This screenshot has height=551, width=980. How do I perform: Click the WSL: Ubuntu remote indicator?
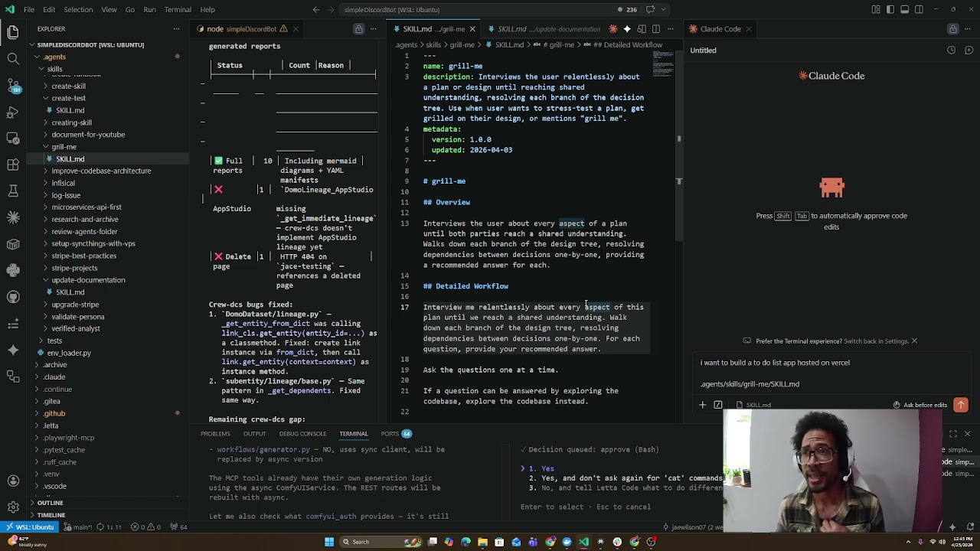(28, 527)
